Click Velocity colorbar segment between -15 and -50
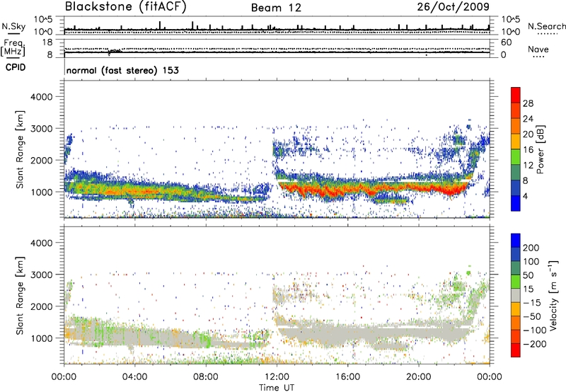566x392 pixels. [x=516, y=309]
